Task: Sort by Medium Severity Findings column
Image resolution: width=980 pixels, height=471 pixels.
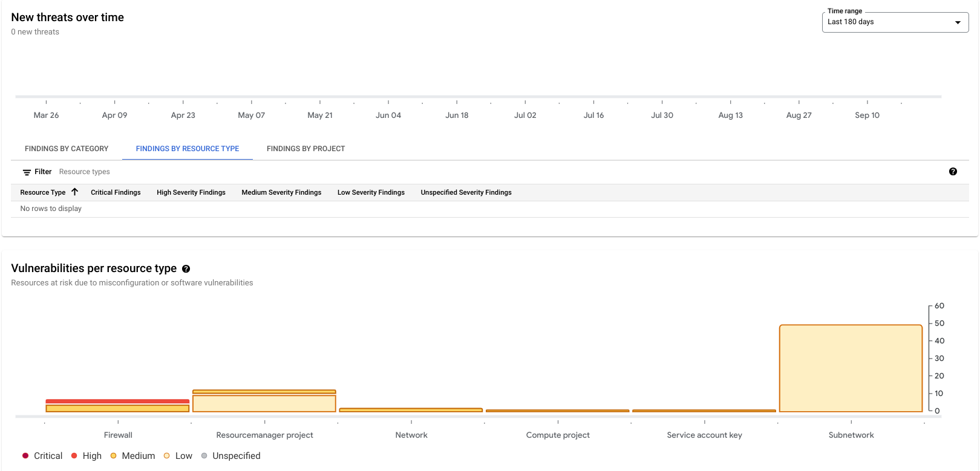Action: click(x=281, y=192)
